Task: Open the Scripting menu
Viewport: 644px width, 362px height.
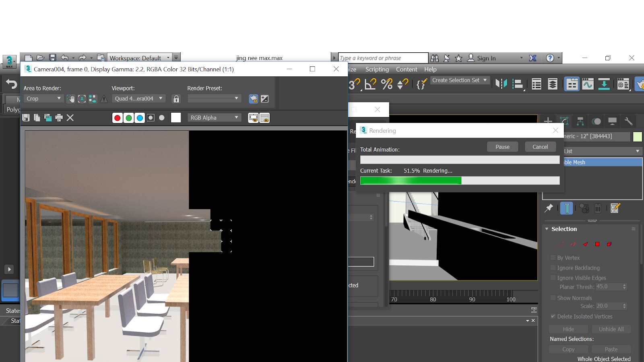Action: (x=377, y=69)
